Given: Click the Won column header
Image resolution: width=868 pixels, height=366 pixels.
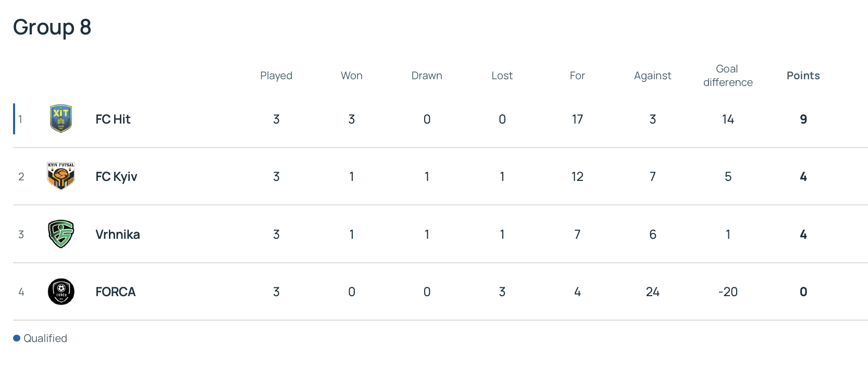Looking at the screenshot, I should [x=352, y=76].
